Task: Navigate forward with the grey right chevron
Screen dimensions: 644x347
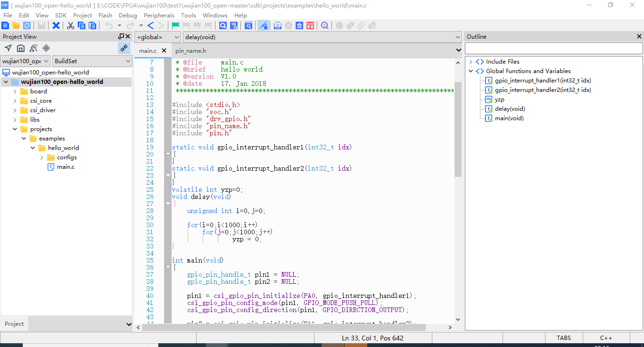Action: [161, 25]
